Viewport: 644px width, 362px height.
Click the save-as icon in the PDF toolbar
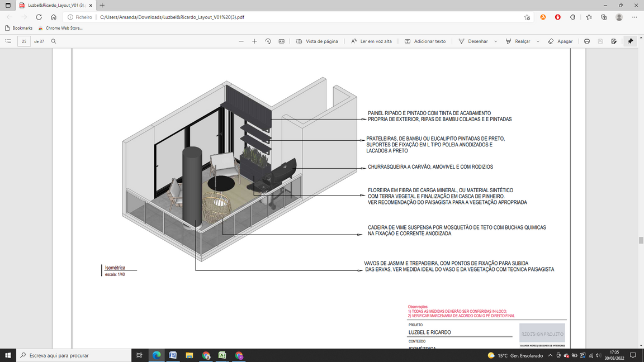click(x=614, y=41)
